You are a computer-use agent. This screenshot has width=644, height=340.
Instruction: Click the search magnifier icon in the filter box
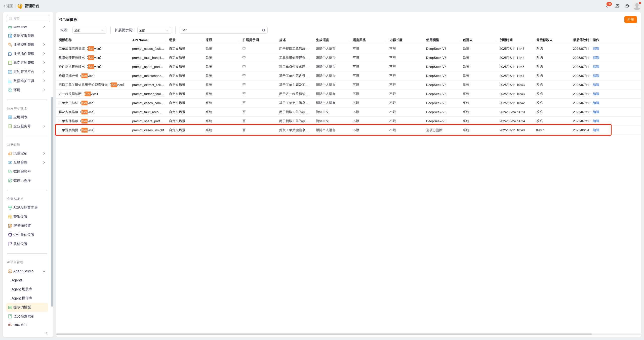pos(264,30)
